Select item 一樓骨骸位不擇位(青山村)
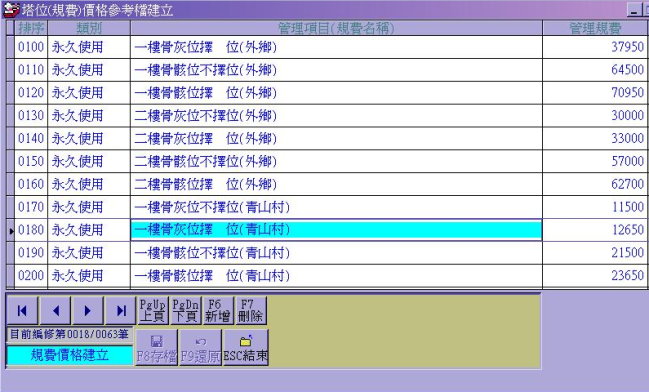This screenshot has width=649, height=392. point(336,253)
